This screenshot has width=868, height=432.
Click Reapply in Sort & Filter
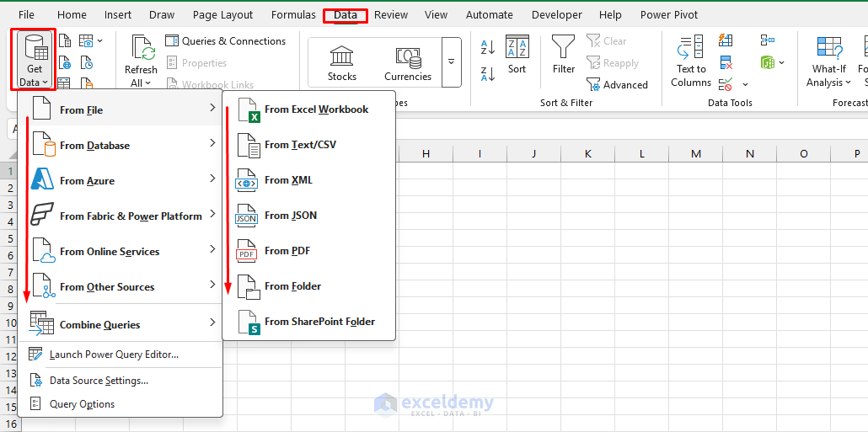(x=613, y=63)
